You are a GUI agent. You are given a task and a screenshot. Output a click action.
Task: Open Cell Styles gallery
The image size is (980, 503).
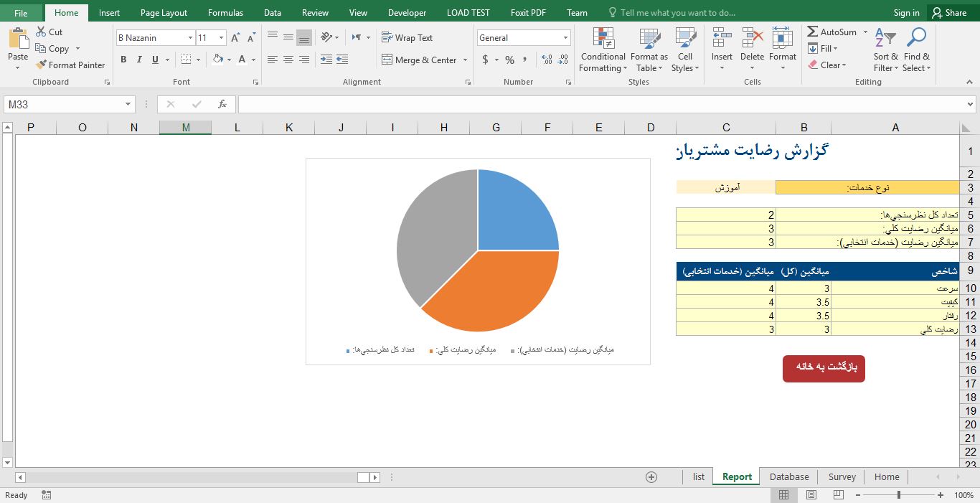click(x=685, y=50)
